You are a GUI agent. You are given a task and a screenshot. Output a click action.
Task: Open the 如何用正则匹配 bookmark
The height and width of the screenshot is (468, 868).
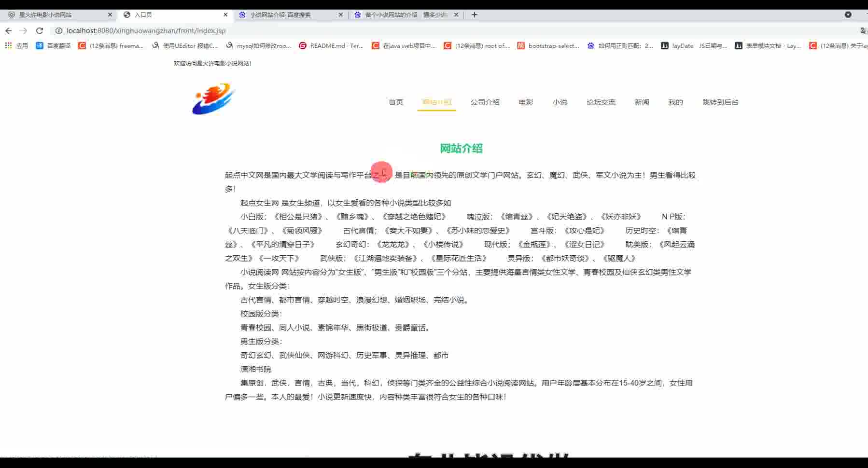620,46
